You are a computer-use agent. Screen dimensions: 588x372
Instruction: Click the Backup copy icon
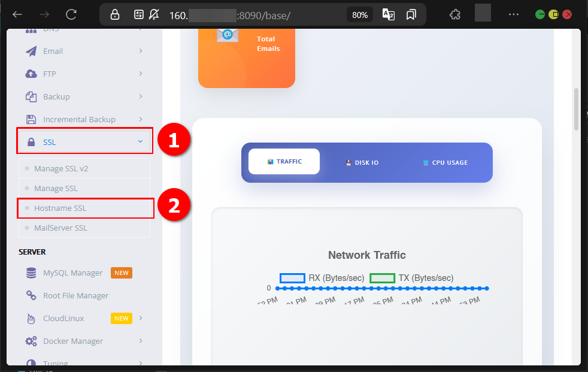click(31, 97)
